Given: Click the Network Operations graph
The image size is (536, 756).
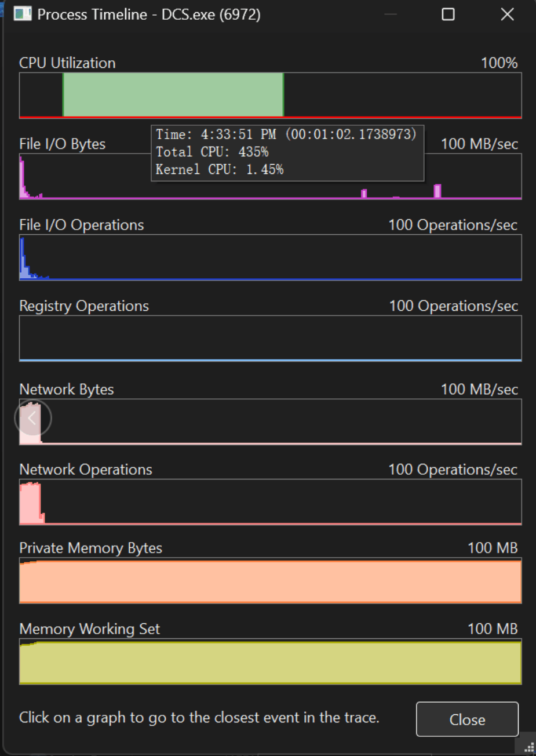Looking at the screenshot, I should (x=270, y=502).
